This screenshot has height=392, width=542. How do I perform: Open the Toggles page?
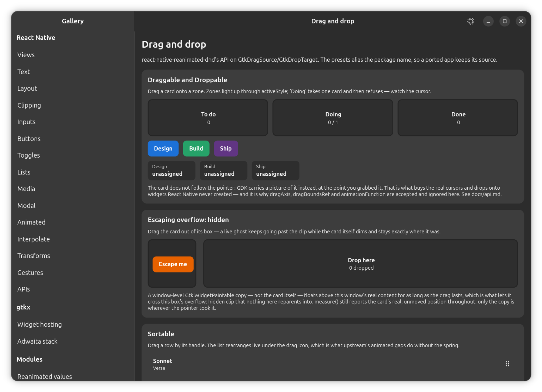point(73,155)
